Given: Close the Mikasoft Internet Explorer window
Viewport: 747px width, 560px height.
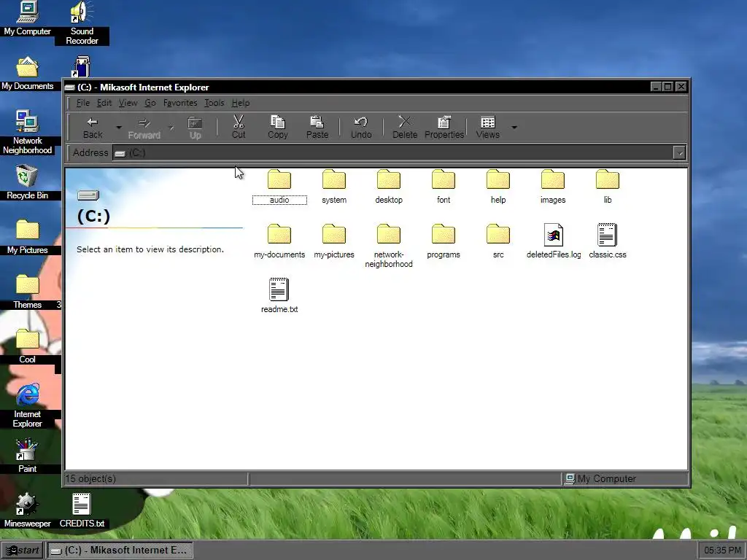Looking at the screenshot, I should [681, 87].
